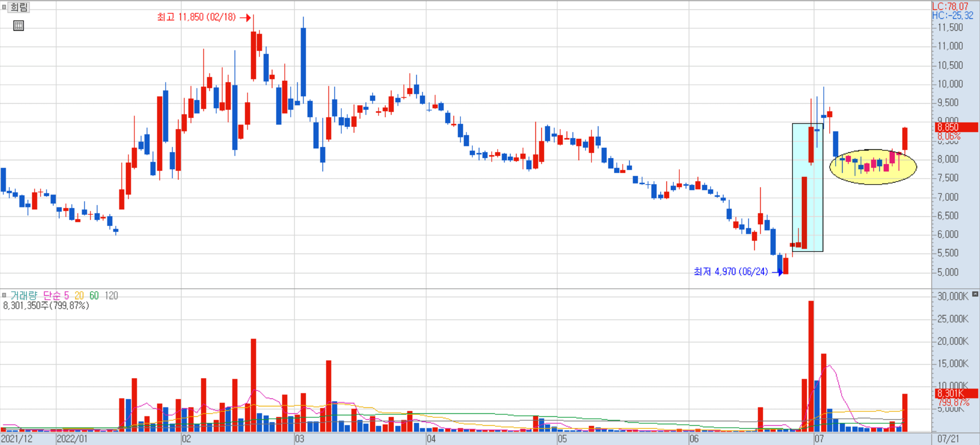
Task: Click the 05 month axis label
Action: [562, 439]
